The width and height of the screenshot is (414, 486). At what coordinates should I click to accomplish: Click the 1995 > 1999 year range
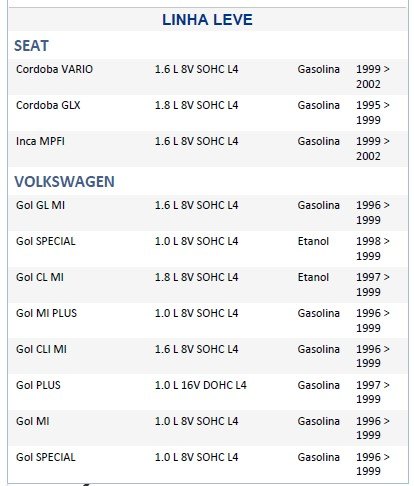(x=373, y=113)
